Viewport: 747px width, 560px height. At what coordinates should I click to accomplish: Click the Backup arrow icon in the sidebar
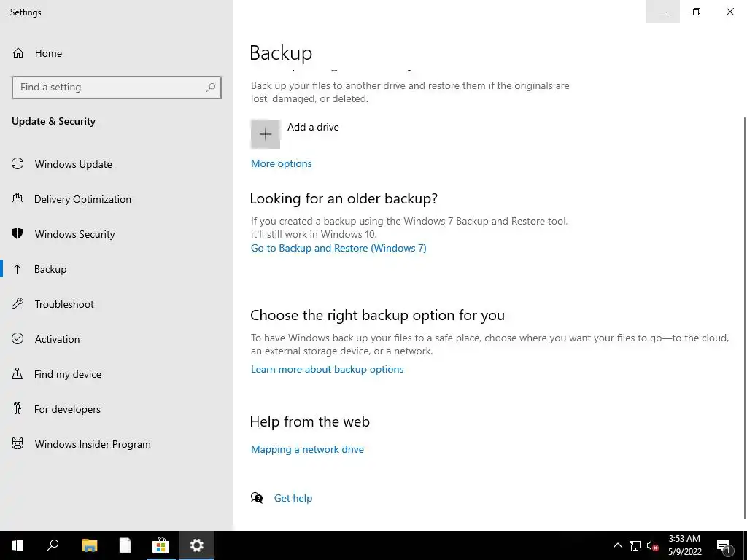point(18,268)
